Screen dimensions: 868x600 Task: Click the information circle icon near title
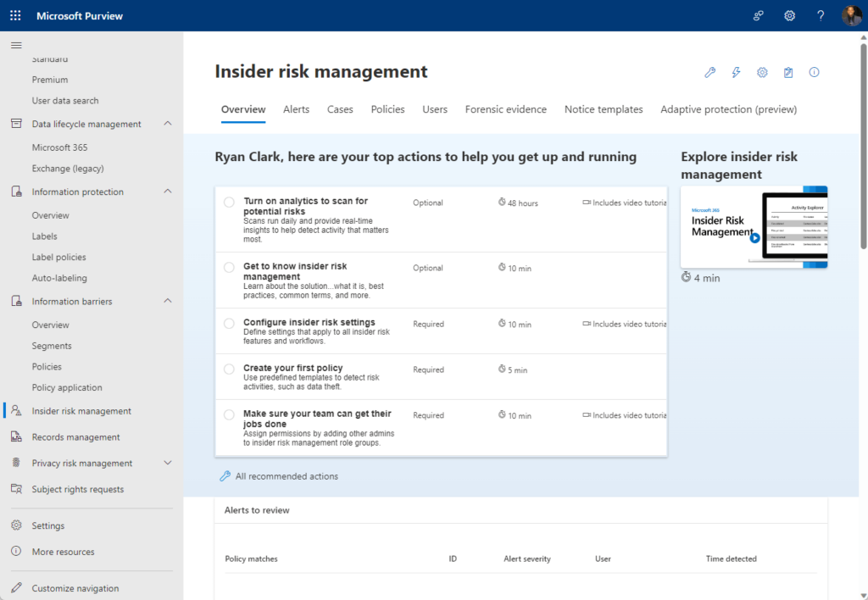pyautogui.click(x=814, y=73)
